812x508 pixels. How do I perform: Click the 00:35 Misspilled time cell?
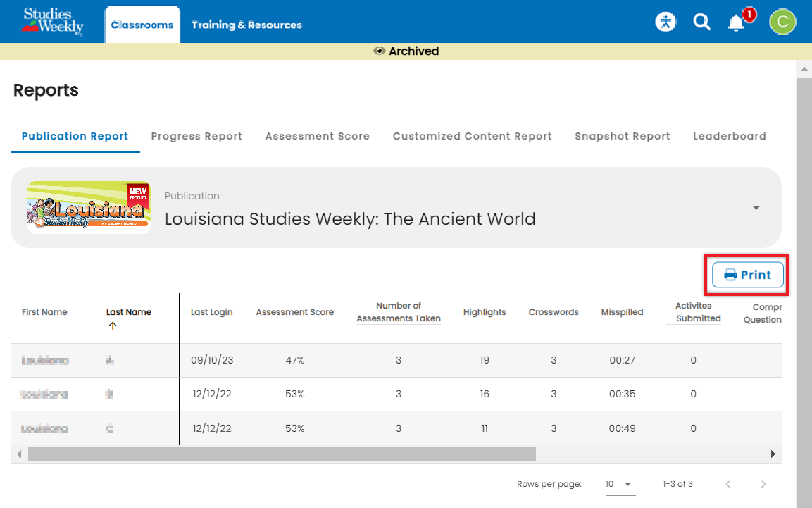622,394
